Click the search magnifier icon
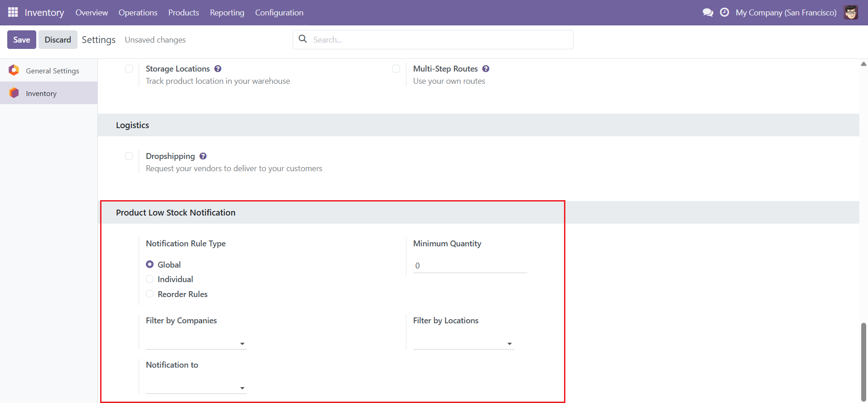Screen dimensions: 868x403 pyautogui.click(x=303, y=39)
